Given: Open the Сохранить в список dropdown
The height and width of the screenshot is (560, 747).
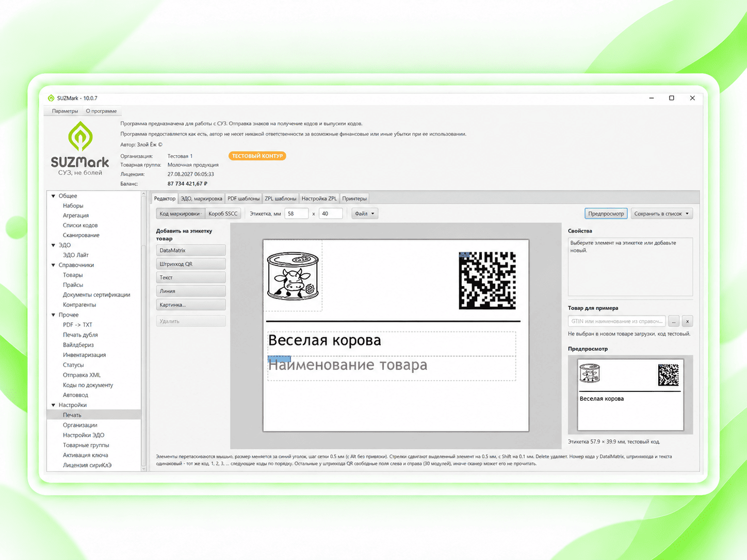Looking at the screenshot, I should click(x=661, y=213).
